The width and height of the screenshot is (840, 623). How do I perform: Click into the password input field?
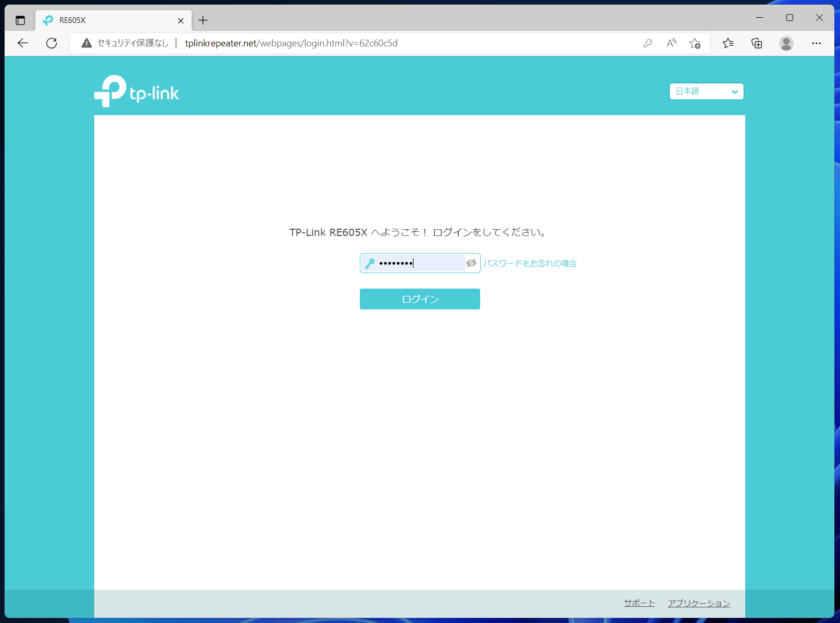(420, 263)
